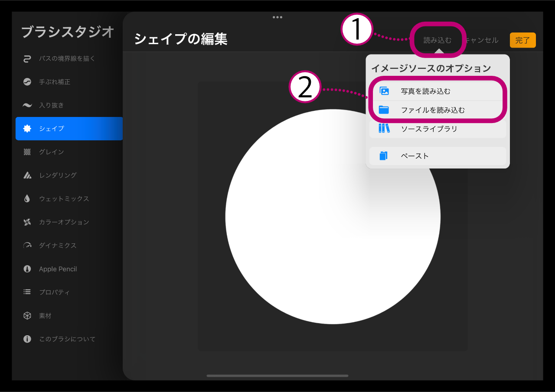Click the グレイン grain checker icon
This screenshot has height=392, width=555.
27,152
